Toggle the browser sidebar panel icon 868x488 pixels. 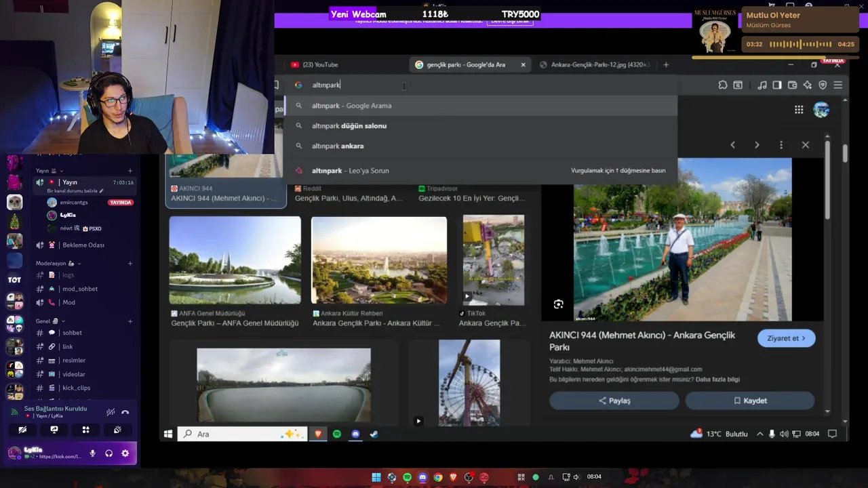[x=777, y=85]
